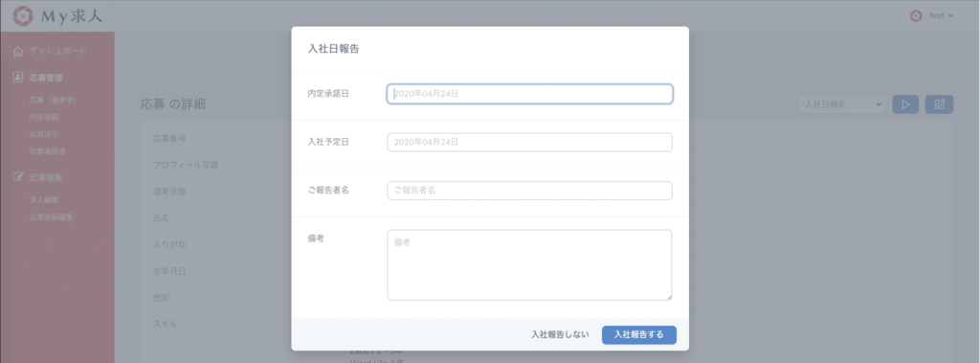Click the 氏名 row label
Screen dimensions: 980x363
[x=161, y=217]
